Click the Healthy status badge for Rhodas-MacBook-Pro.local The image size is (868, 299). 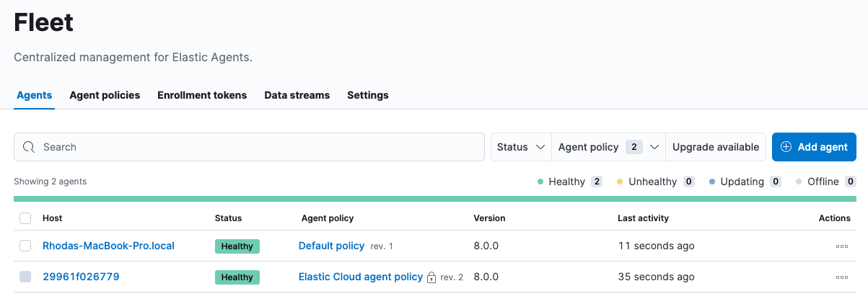click(237, 246)
